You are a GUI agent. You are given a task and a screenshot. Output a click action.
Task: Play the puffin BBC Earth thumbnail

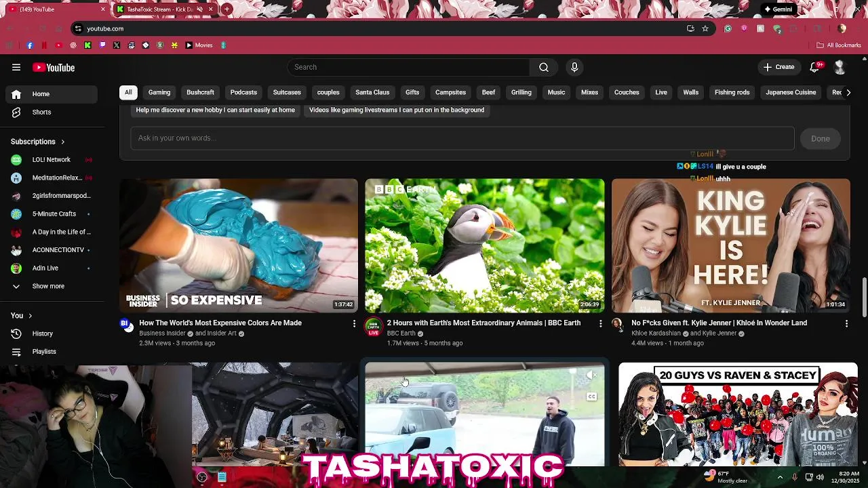(485, 245)
